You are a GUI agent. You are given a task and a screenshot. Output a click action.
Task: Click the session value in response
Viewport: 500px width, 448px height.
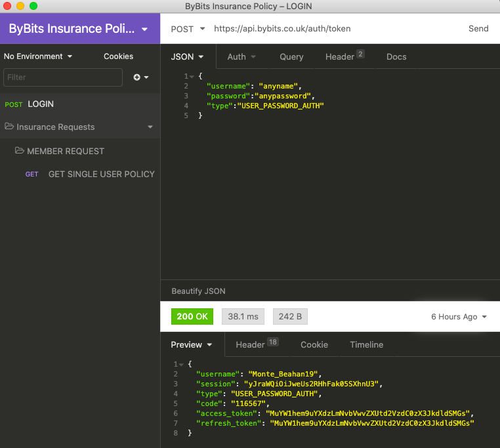(311, 384)
